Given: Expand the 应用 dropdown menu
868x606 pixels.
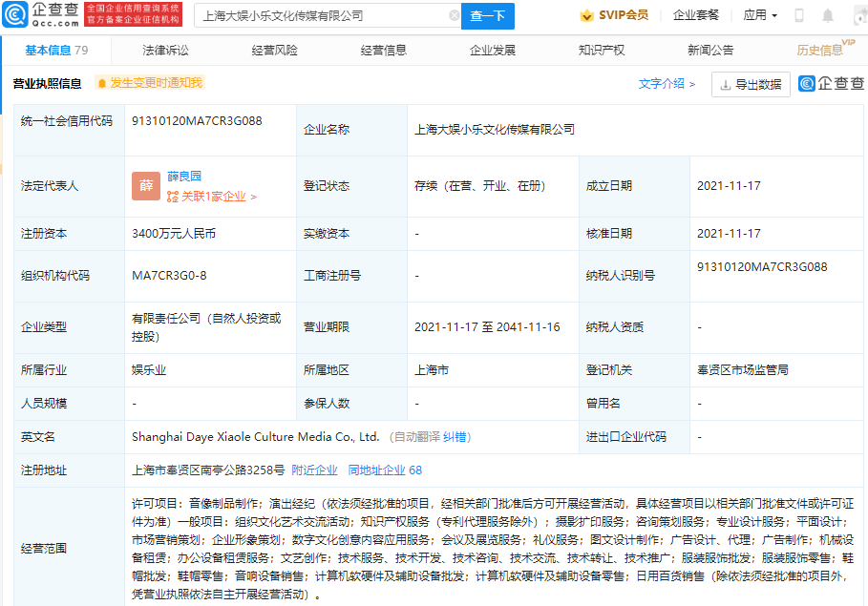Looking at the screenshot, I should pyautogui.click(x=760, y=15).
